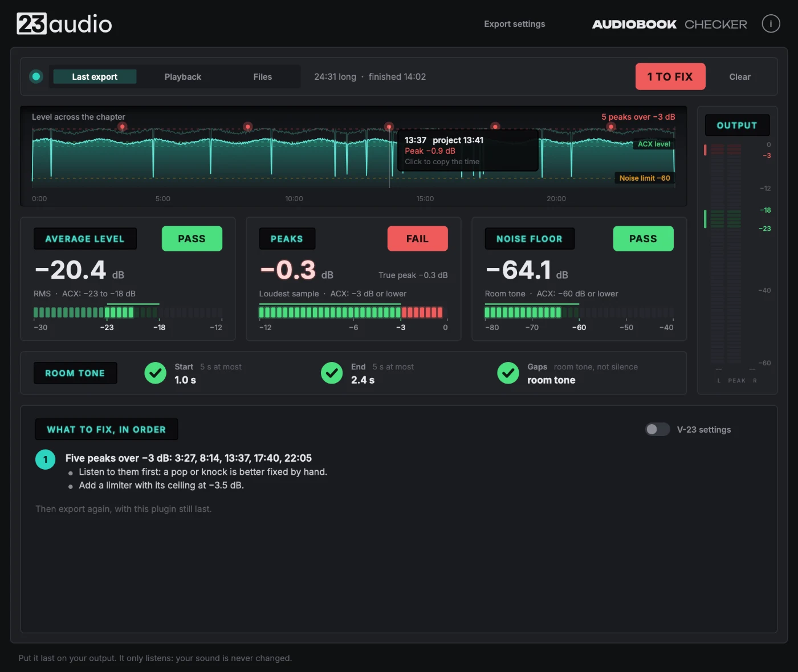
Task: Click 'Five peaks over −3 dB' fix line
Action: (x=189, y=458)
